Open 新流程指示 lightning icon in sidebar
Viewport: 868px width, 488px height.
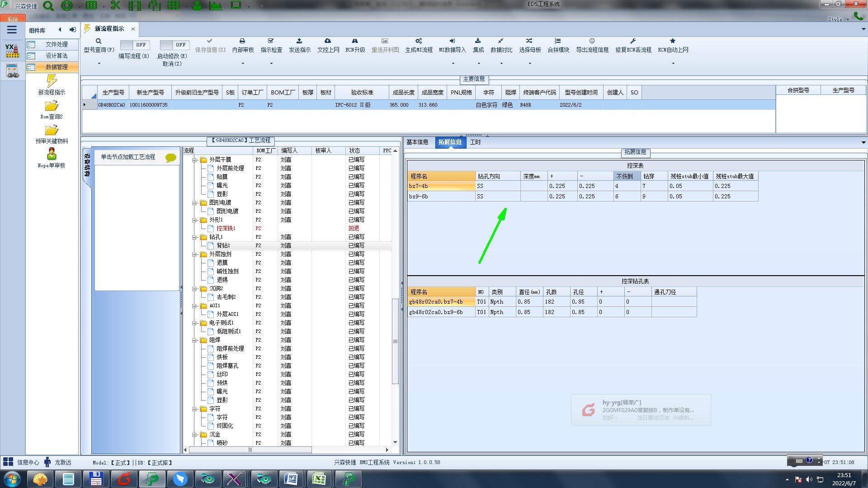52,81
